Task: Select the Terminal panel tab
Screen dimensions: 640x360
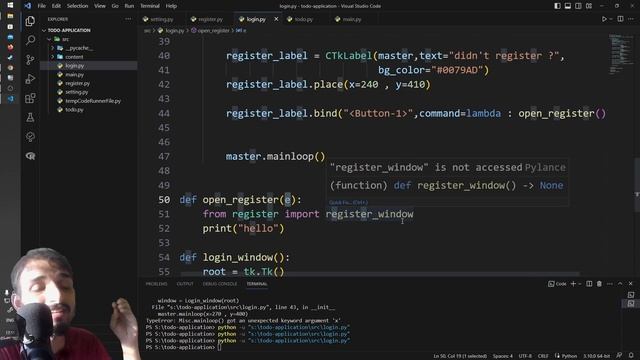Action: pyautogui.click(x=257, y=284)
